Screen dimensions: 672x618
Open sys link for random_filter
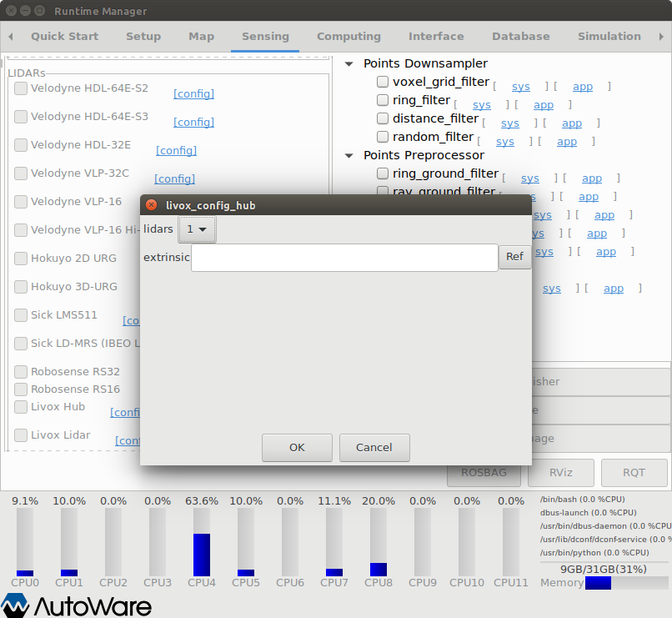[505, 142]
